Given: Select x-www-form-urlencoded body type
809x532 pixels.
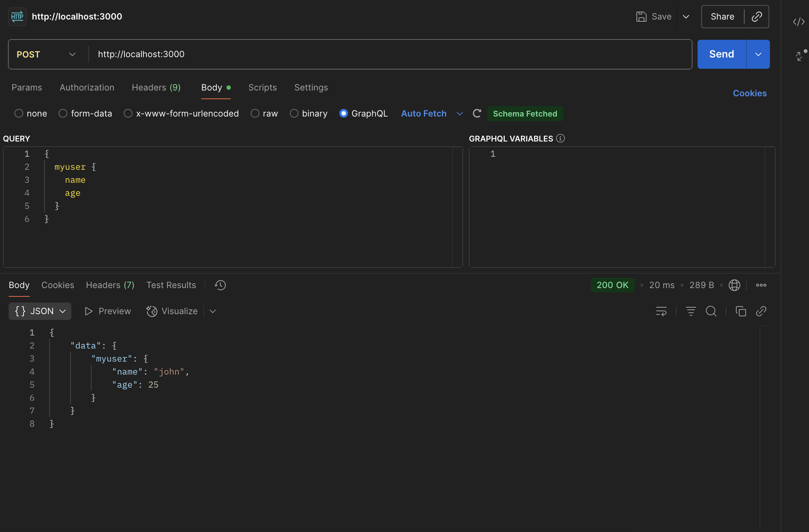Looking at the screenshot, I should pos(128,114).
